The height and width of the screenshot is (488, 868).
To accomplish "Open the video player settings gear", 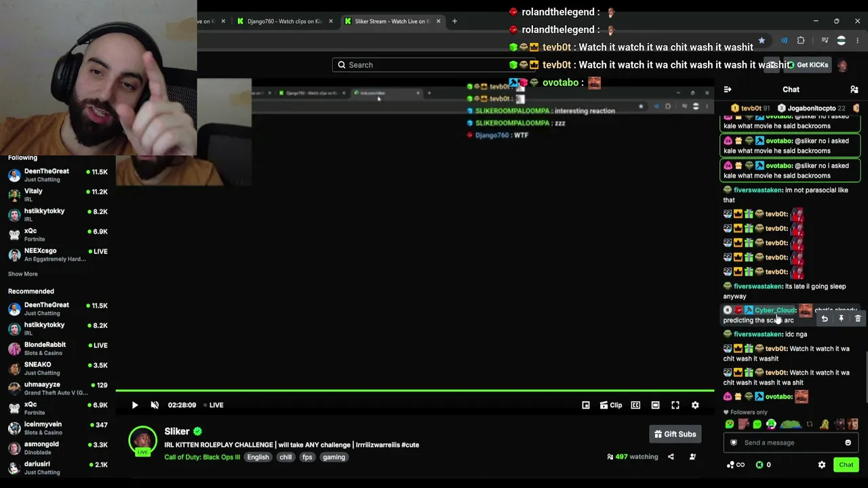I will (695, 405).
